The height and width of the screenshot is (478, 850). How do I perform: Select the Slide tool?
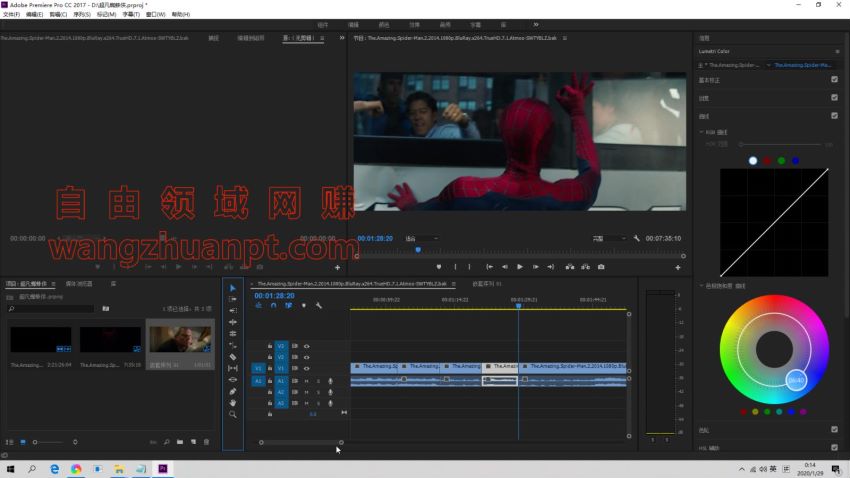pos(233,380)
